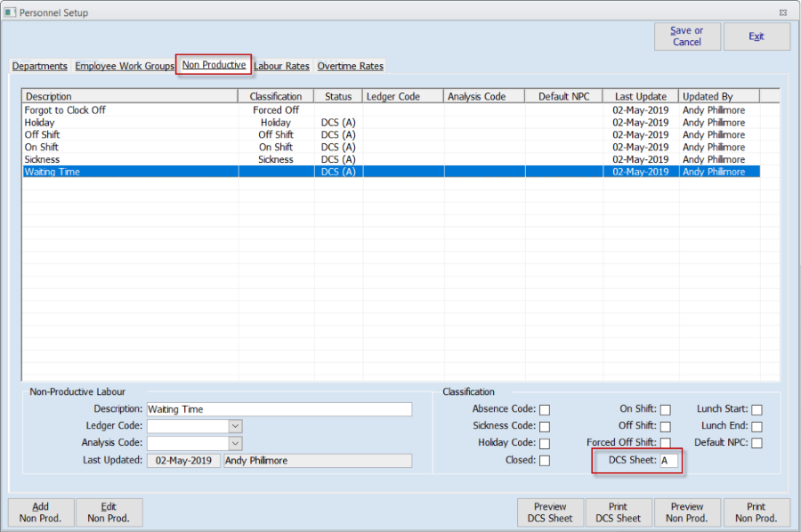This screenshot has width=801, height=532.
Task: Select the Overtime Rates tab
Action: pos(350,67)
